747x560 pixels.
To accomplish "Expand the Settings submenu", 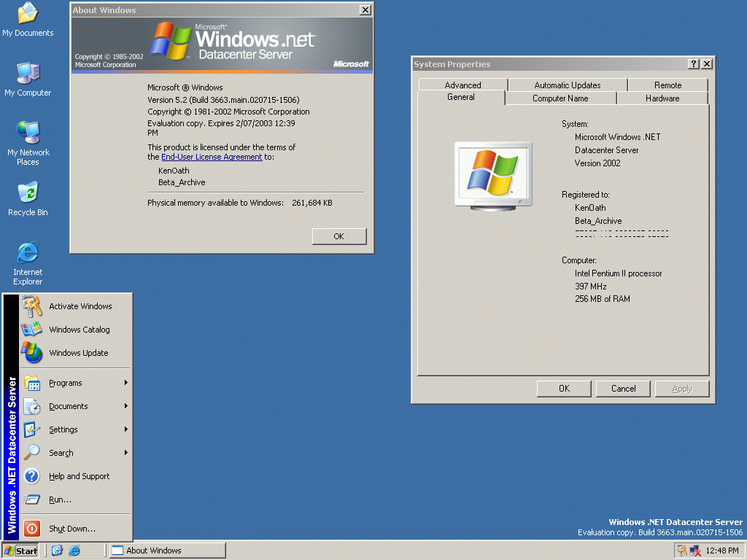I will [x=63, y=429].
